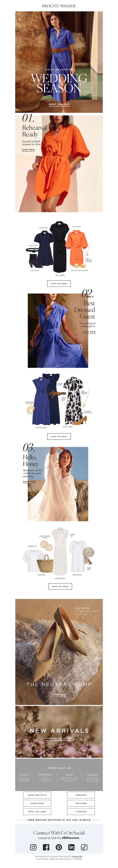Open the Bottoms category button
This screenshot has height=868, width=118.
point(81,803)
